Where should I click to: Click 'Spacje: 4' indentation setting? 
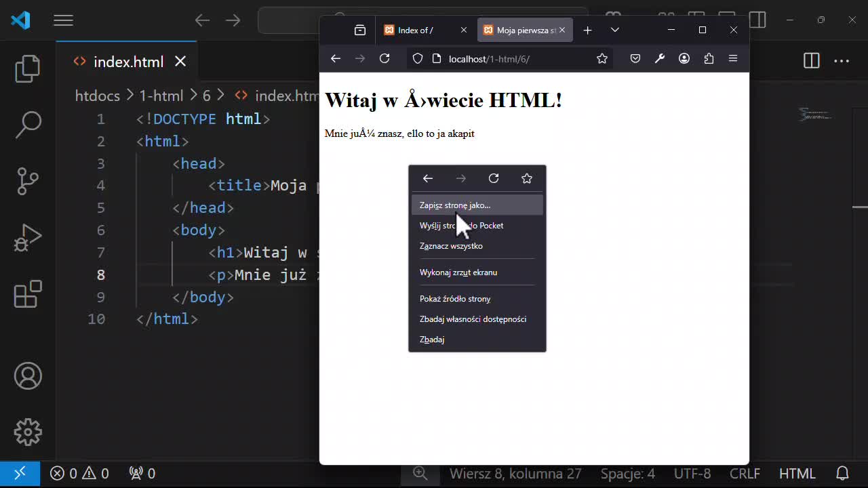click(628, 473)
